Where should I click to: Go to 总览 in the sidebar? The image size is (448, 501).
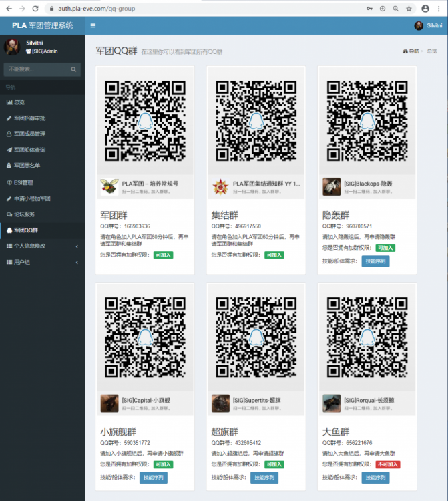click(x=19, y=102)
